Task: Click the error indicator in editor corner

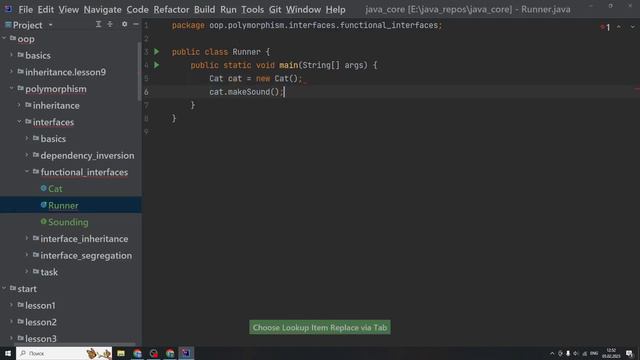Action: (605, 27)
